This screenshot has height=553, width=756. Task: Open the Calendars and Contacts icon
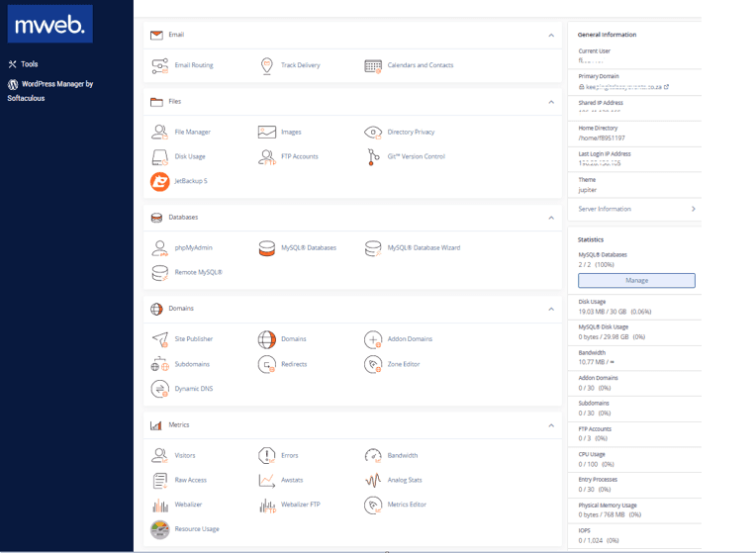[373, 65]
